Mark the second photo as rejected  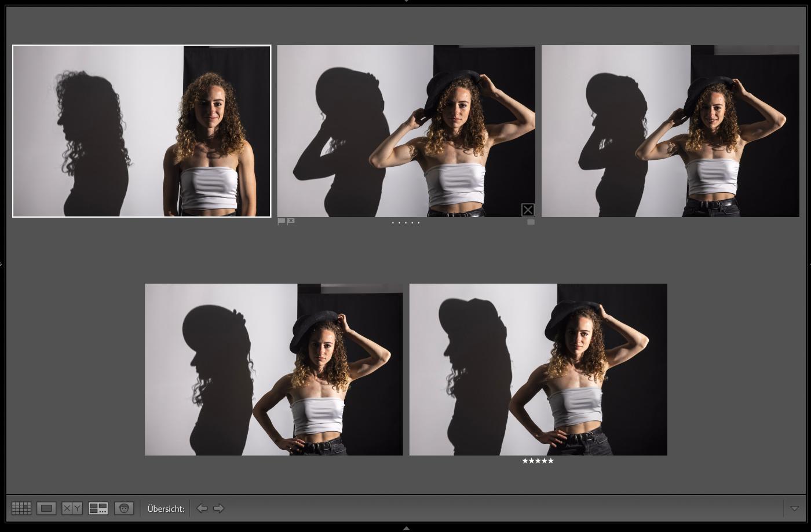pos(291,221)
